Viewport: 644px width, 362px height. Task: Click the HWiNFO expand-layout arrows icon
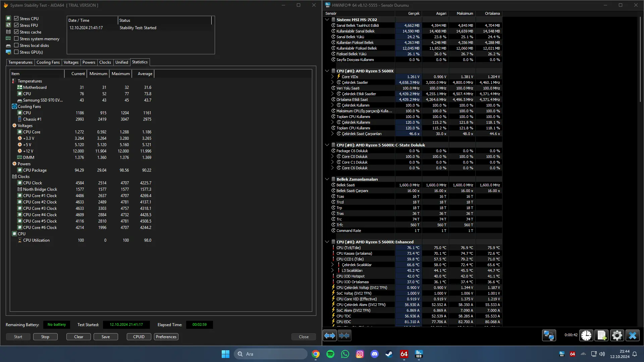click(x=330, y=336)
